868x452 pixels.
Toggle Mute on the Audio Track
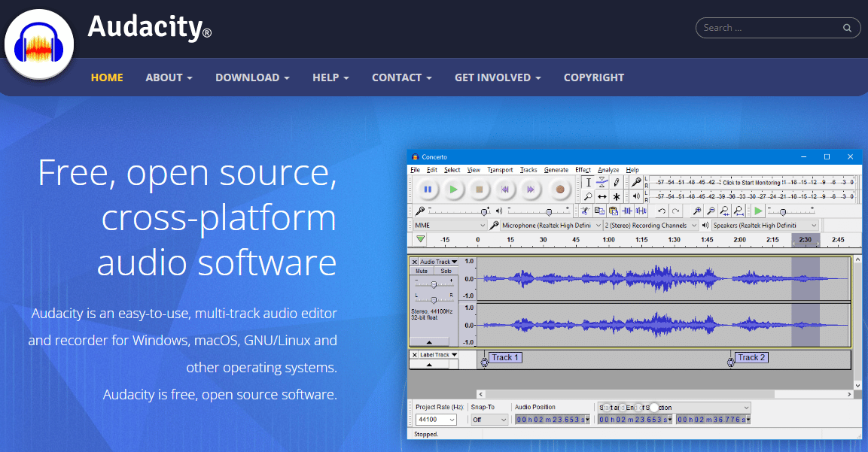tap(422, 271)
